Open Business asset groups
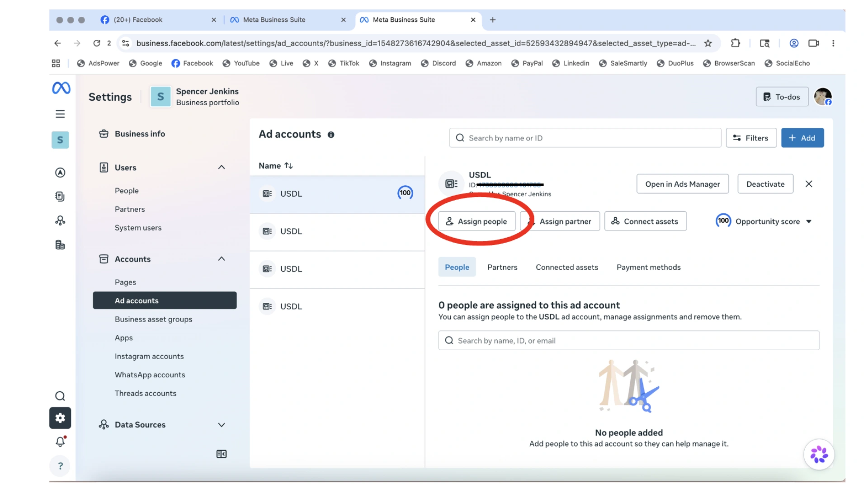This screenshot has height=488, width=868. point(153,319)
